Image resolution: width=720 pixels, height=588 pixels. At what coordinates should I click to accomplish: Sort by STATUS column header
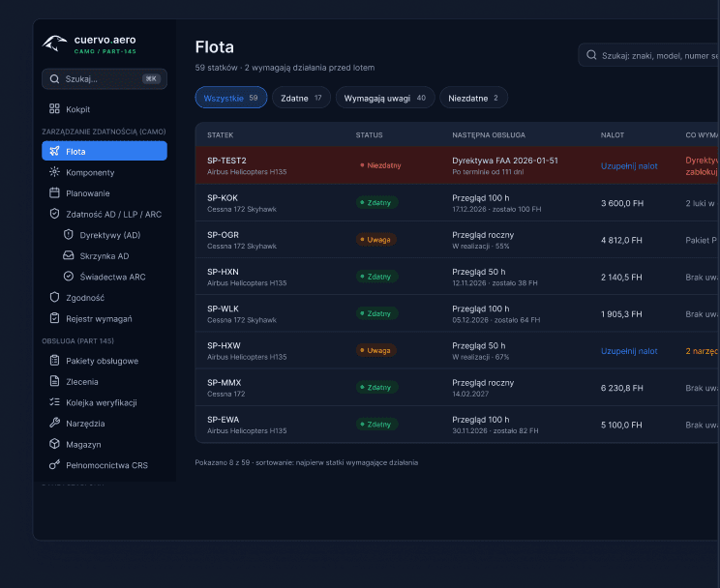pos(369,135)
